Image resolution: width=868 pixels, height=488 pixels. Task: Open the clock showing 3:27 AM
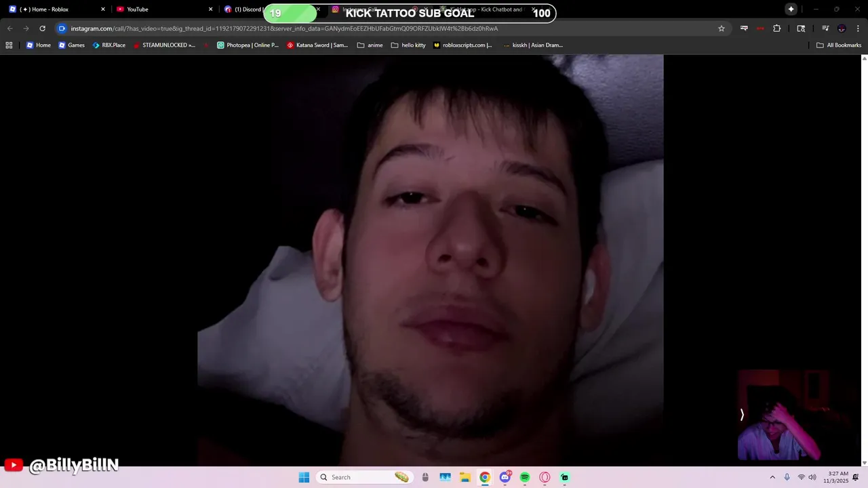[836, 477]
